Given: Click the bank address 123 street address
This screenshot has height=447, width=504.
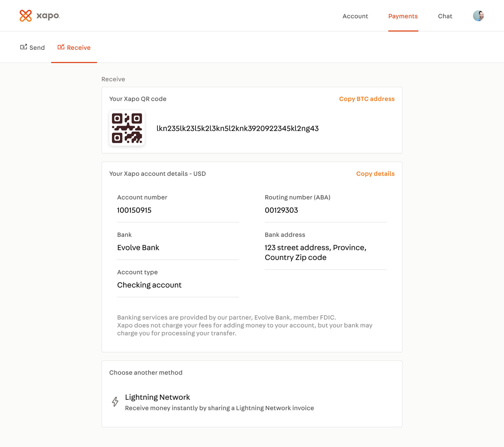Looking at the screenshot, I should [x=316, y=253].
